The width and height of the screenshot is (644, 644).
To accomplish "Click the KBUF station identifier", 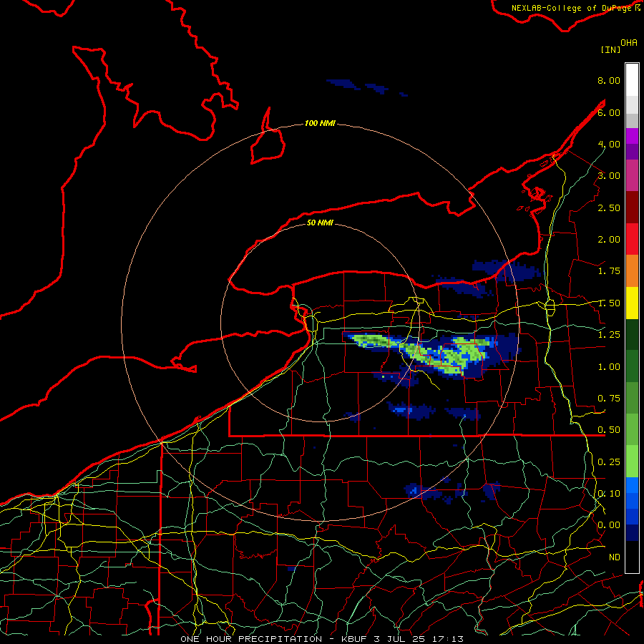I will coord(355,639).
